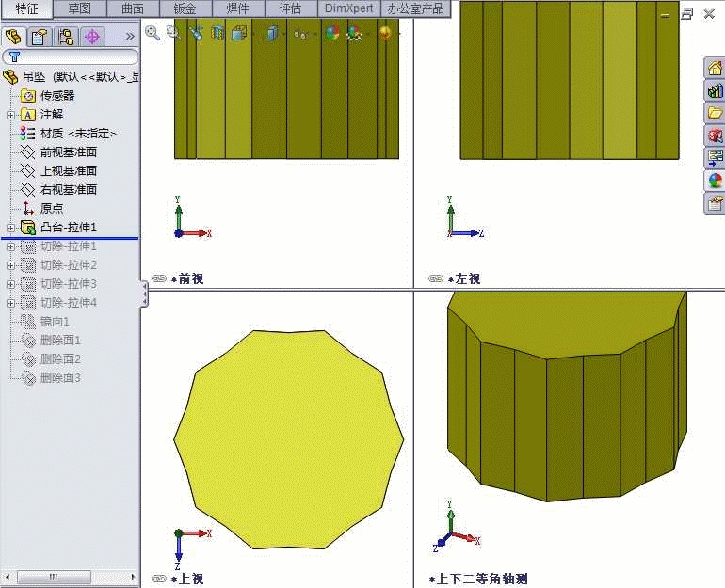Open the View Orientation cube icon

coord(239,33)
